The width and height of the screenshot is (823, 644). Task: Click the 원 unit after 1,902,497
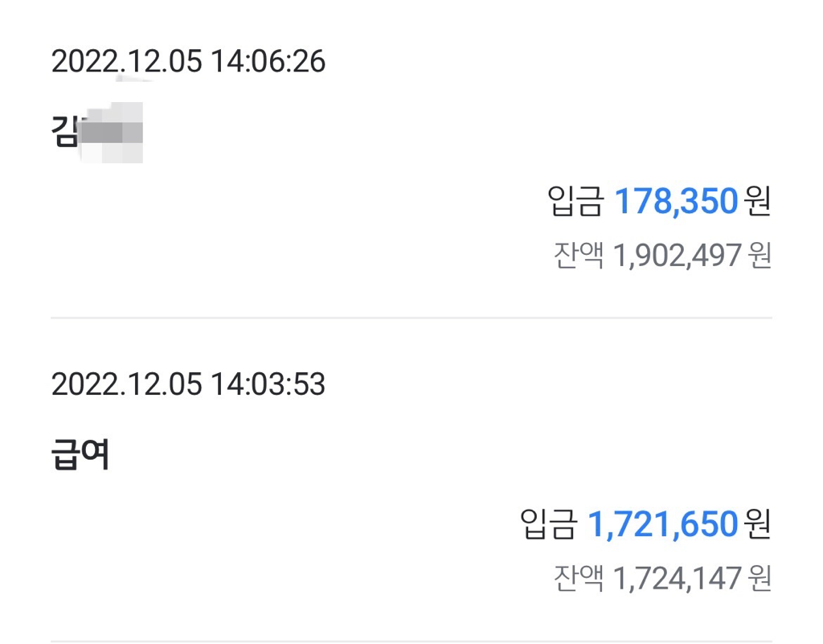(x=760, y=256)
